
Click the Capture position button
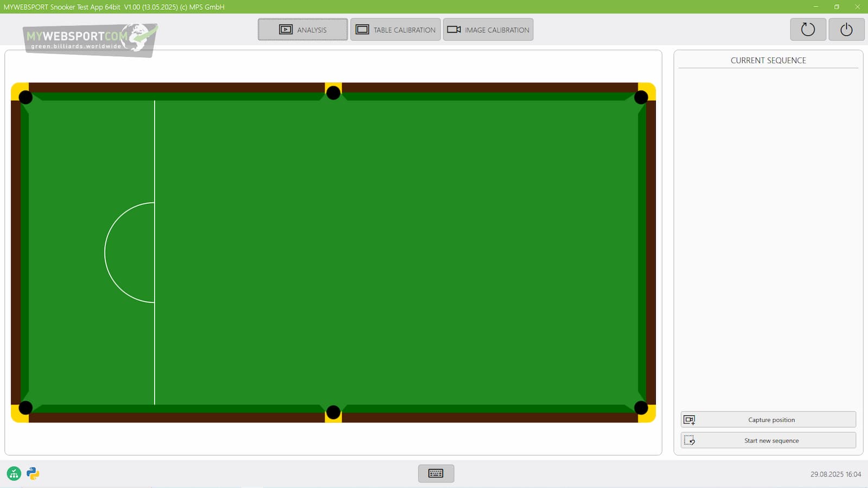pos(768,420)
